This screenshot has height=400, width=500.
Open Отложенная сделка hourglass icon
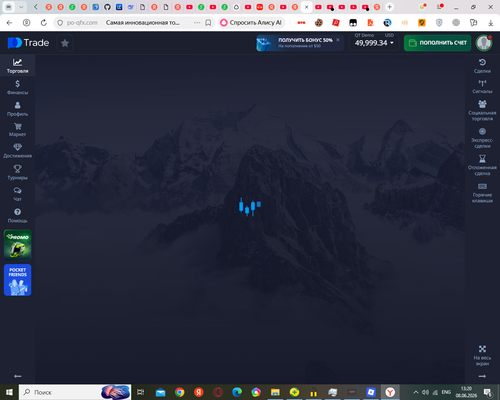point(482,165)
